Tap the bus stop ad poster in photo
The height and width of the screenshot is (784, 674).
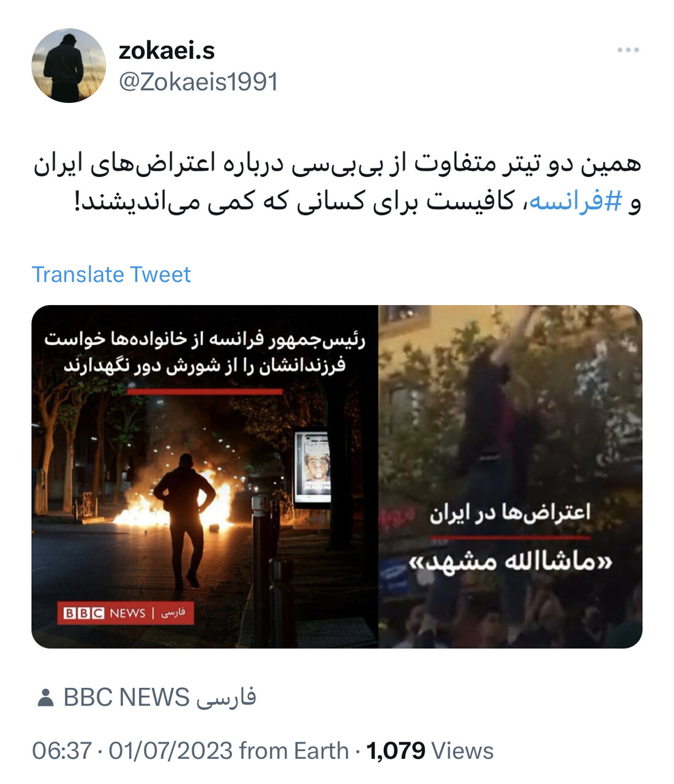point(313,469)
